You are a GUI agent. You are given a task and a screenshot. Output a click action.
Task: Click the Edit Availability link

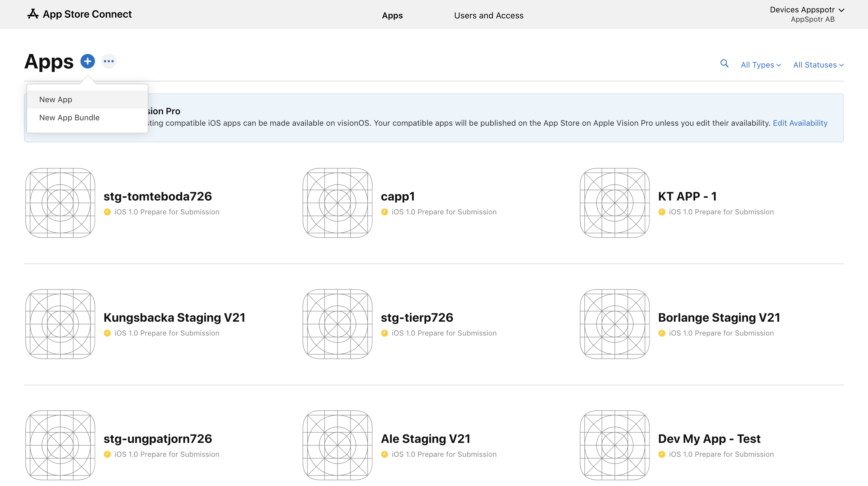[800, 123]
